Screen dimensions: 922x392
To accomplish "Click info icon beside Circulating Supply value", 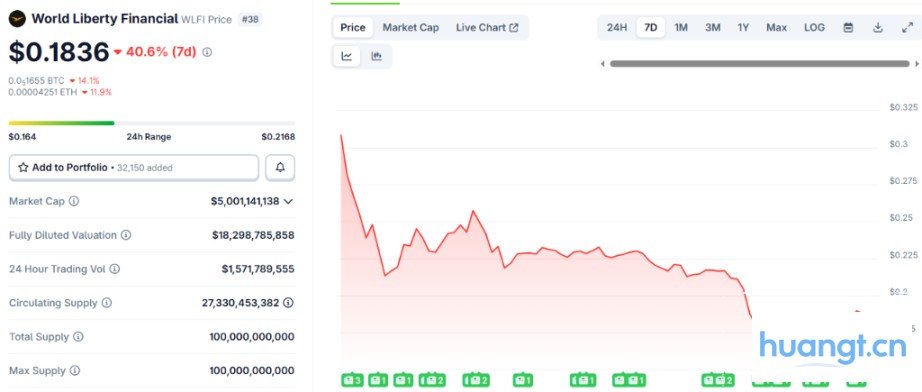I will [288, 303].
